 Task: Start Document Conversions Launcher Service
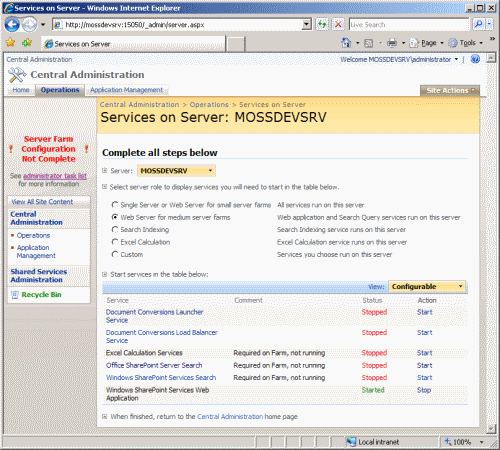coord(425,312)
